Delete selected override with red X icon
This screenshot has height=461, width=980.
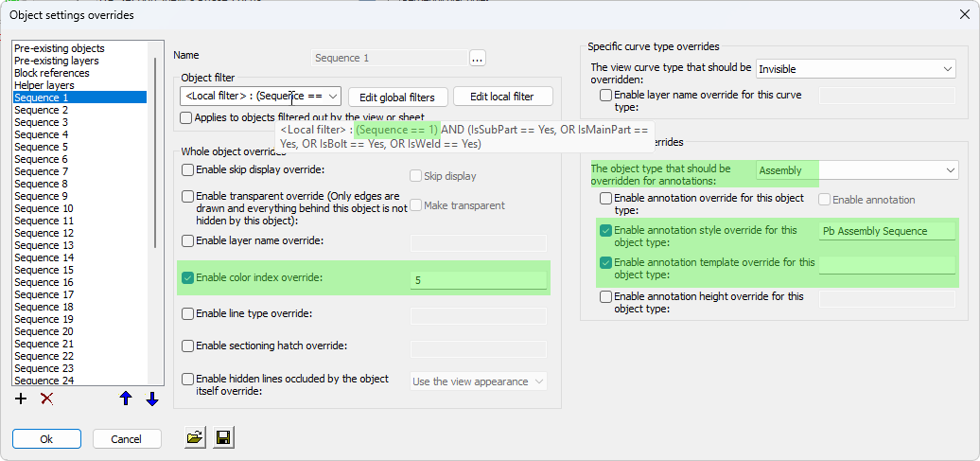pyautogui.click(x=45, y=399)
